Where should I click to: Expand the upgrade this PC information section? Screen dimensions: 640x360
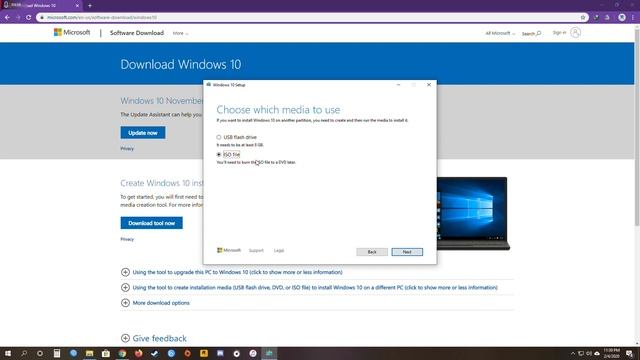[x=231, y=272]
